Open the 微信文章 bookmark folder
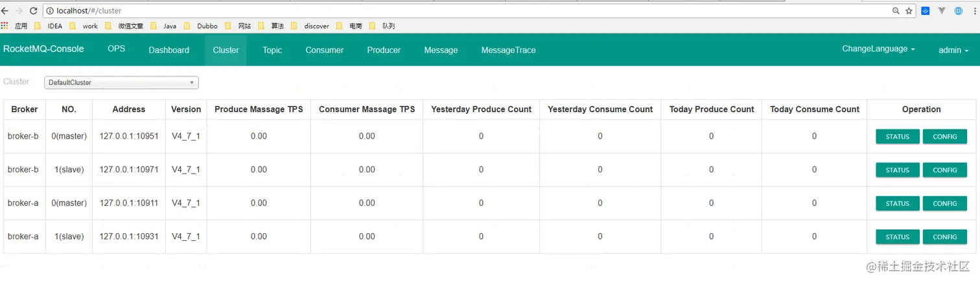Viewport: 980px width, 283px height. pos(124,26)
